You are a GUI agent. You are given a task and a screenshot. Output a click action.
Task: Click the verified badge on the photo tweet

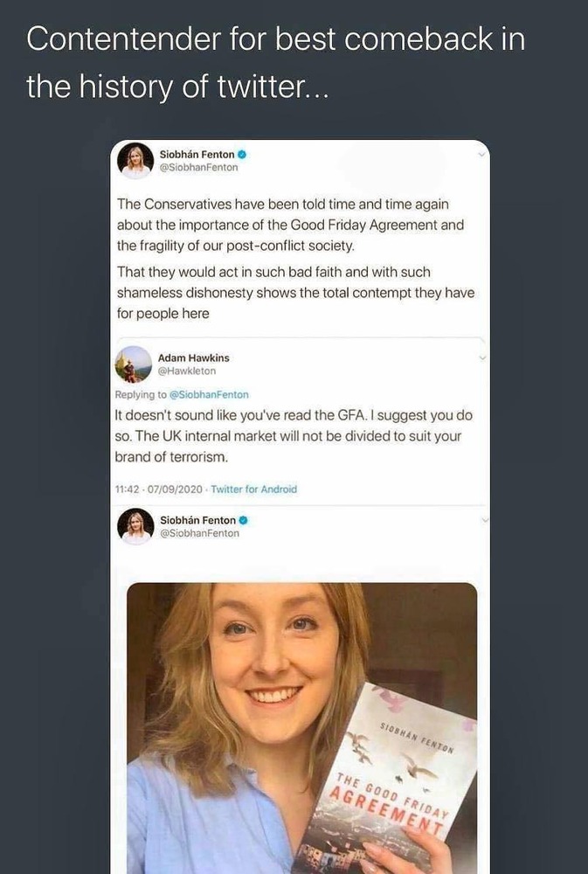[243, 521]
